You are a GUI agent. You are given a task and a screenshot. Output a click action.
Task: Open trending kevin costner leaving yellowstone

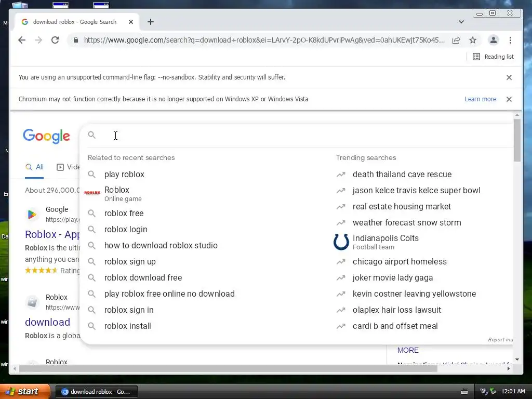tap(414, 294)
